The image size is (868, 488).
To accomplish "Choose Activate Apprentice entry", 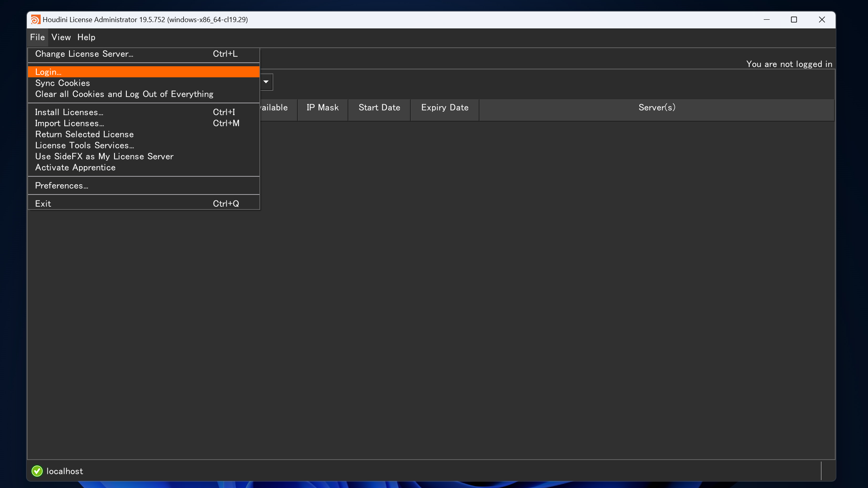I will pyautogui.click(x=144, y=167).
